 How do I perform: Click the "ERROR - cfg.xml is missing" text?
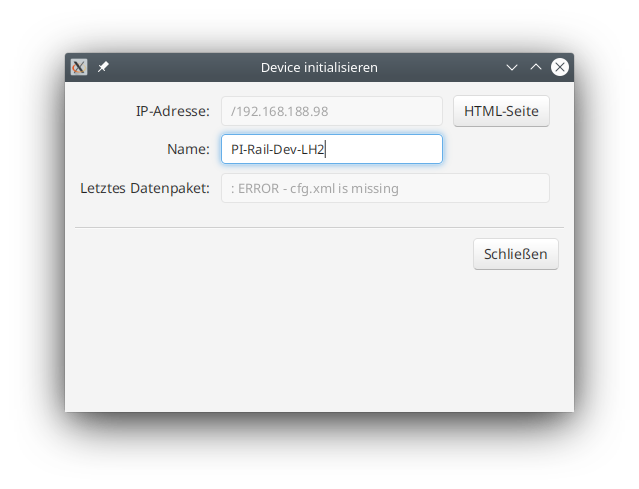coord(318,188)
